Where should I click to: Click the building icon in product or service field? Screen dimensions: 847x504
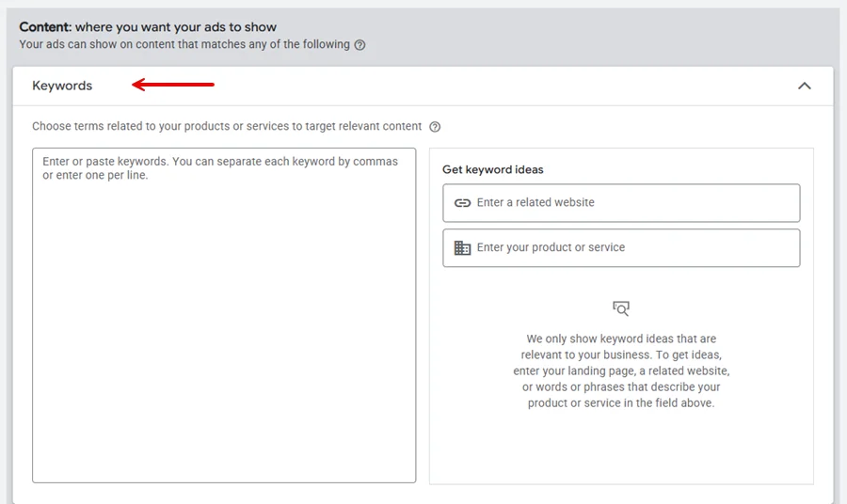tap(462, 248)
